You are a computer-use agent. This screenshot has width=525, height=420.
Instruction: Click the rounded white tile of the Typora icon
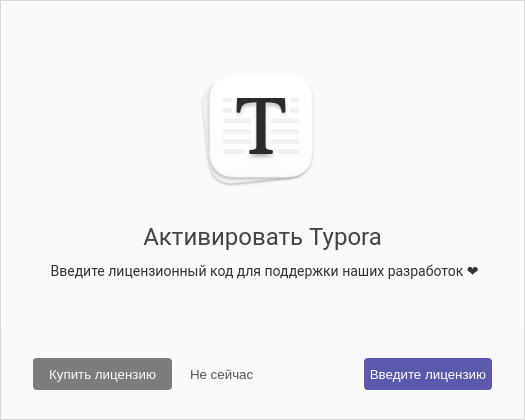click(x=261, y=126)
